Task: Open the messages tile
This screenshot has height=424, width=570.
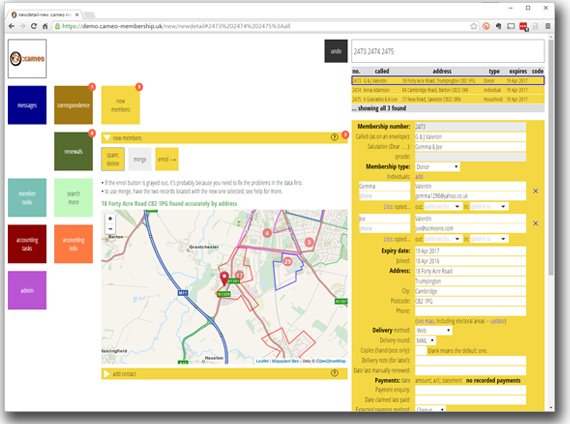Action: pyautogui.click(x=27, y=105)
